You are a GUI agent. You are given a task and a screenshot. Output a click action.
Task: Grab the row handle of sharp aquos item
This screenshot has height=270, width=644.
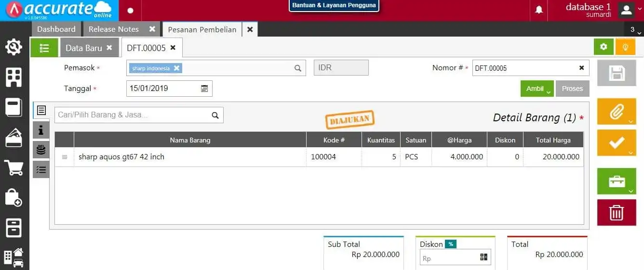[x=65, y=157]
